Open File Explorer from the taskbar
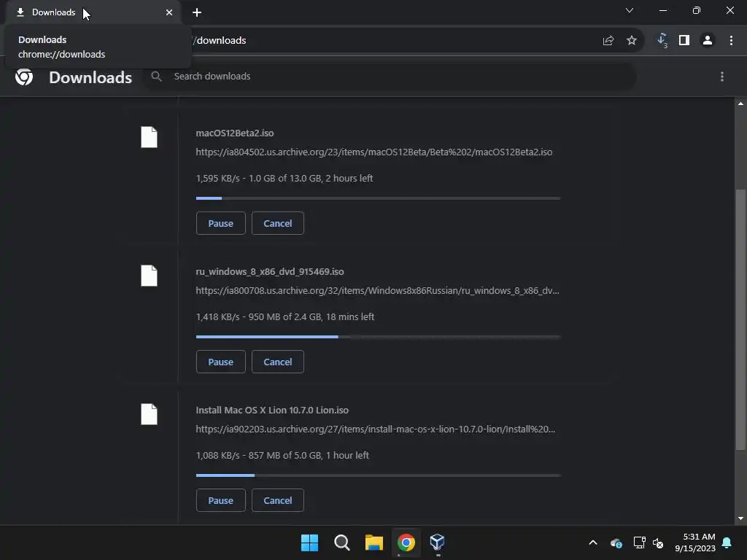747x560 pixels. (374, 542)
